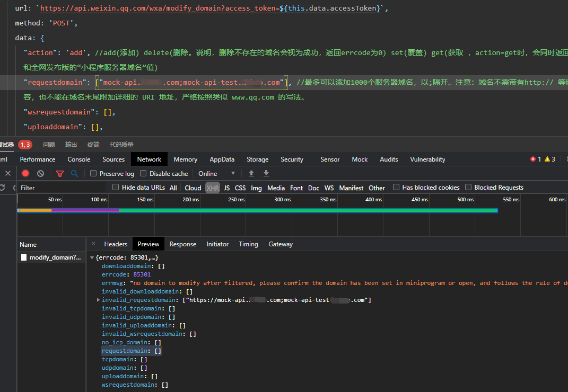This screenshot has width=568, height=392.
Task: Open the AppData tab
Action: pyautogui.click(x=222, y=159)
